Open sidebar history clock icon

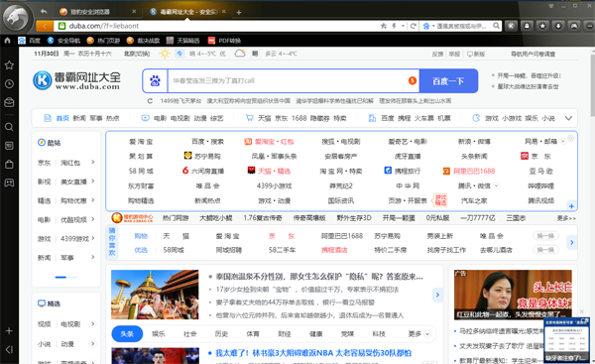(x=9, y=84)
